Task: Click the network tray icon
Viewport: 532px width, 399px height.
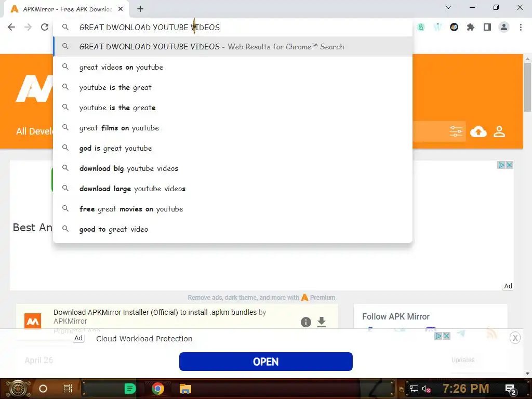Action: pyautogui.click(x=414, y=389)
